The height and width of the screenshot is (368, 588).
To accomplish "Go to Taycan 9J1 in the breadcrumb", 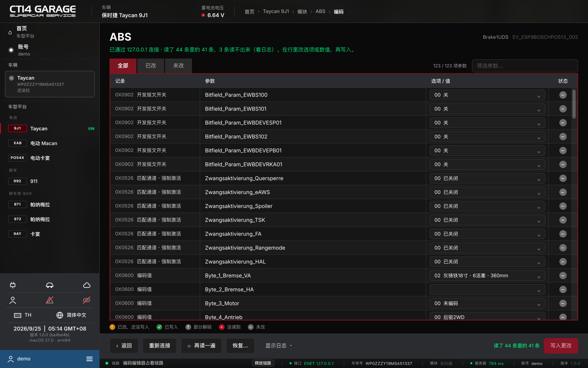I will pyautogui.click(x=276, y=12).
